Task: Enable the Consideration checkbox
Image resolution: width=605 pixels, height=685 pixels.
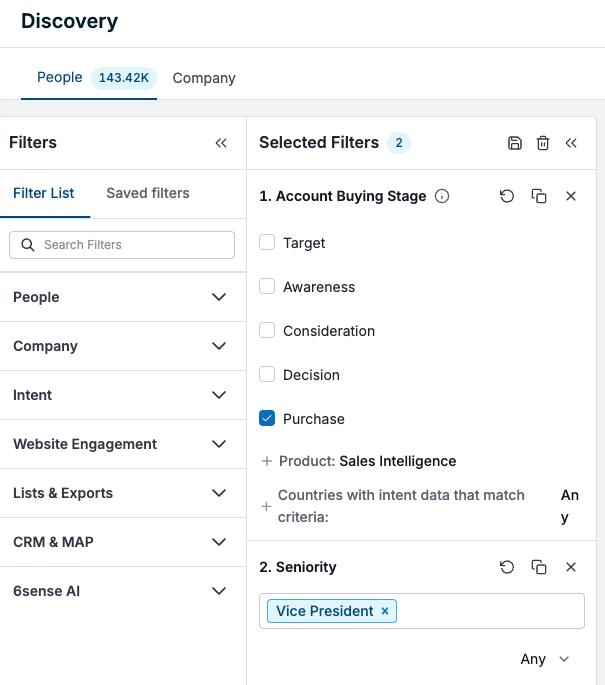Action: pyautogui.click(x=267, y=330)
